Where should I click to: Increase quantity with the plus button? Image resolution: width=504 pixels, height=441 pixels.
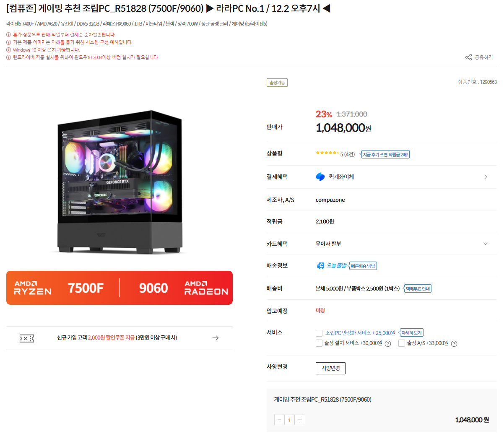pos(300,420)
